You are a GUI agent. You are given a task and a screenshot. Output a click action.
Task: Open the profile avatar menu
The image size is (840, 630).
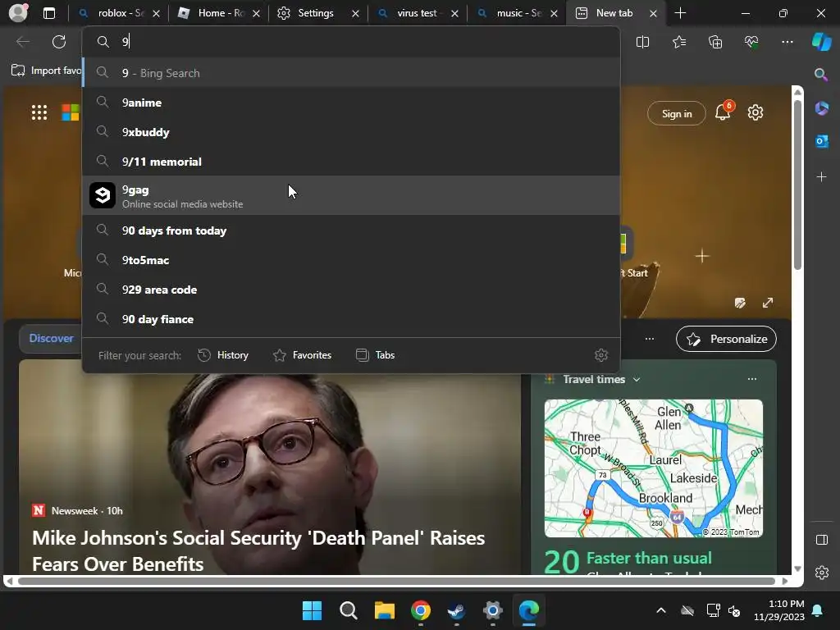(18, 13)
